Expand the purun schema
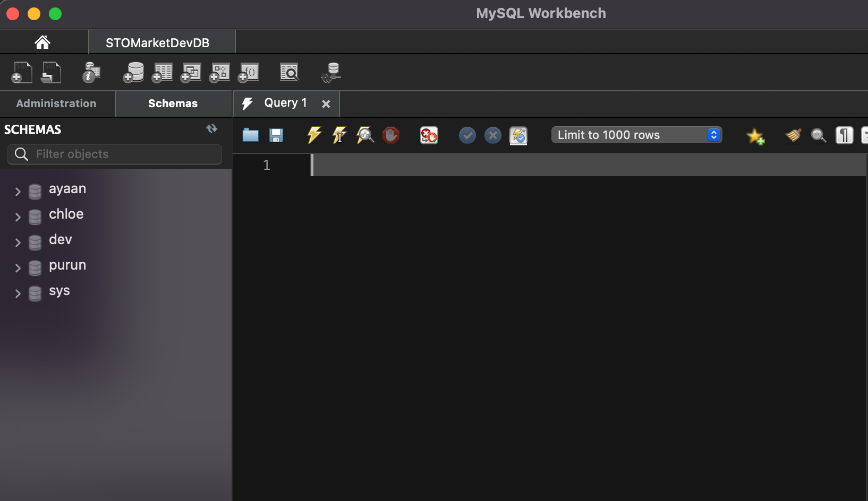Screen dimensions: 868x501 (18, 268)
